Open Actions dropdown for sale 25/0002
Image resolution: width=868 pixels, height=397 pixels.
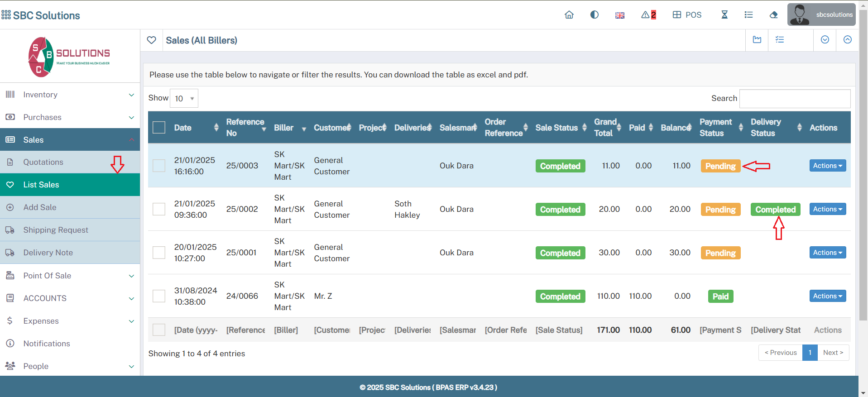[827, 209]
